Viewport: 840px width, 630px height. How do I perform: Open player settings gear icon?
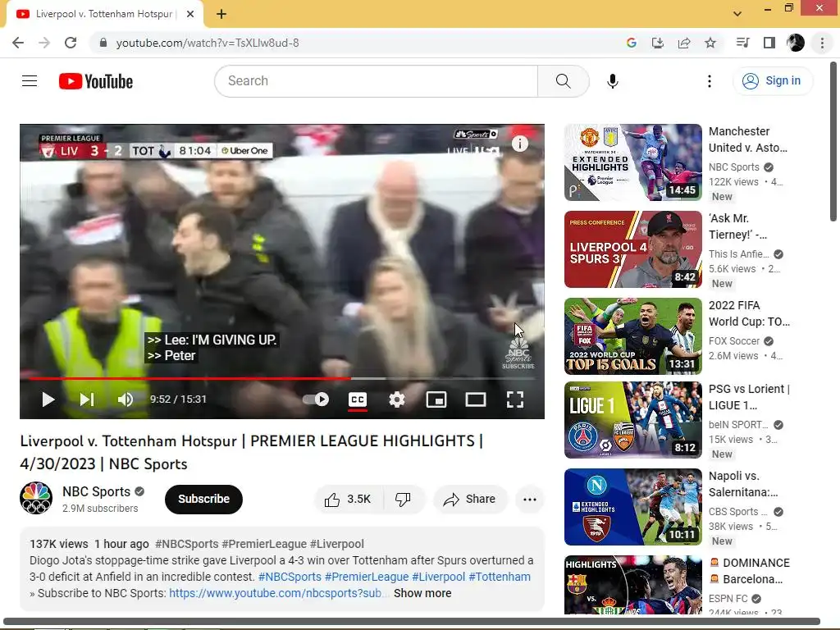[x=396, y=399]
